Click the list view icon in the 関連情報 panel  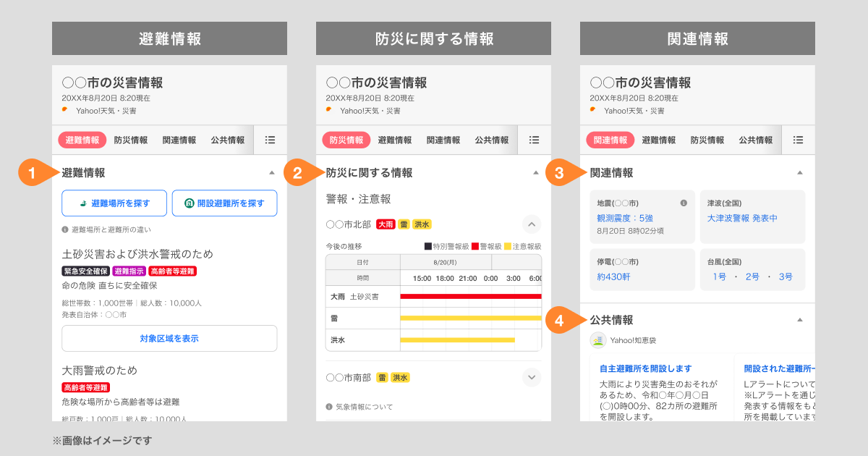(x=798, y=140)
